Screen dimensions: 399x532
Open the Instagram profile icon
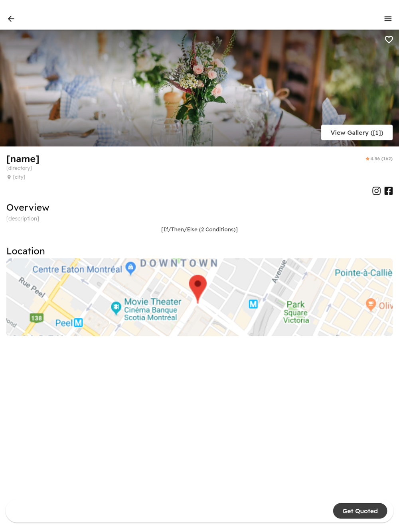pos(376,191)
